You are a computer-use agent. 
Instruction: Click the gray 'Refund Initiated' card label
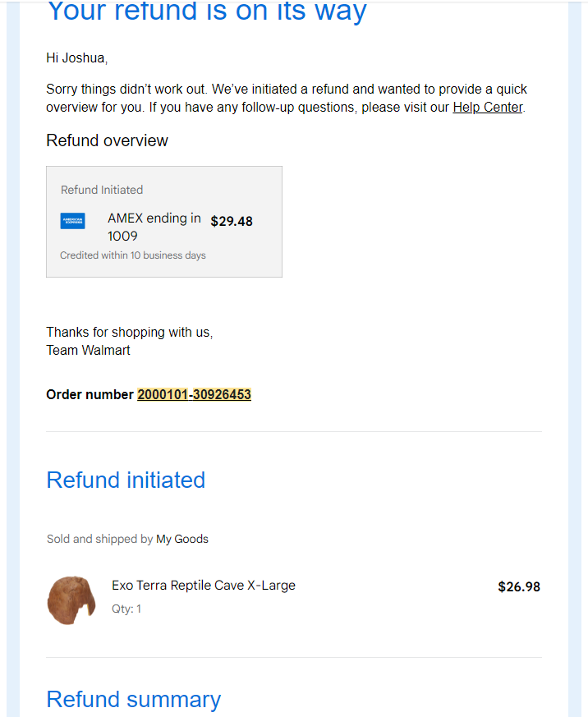(x=102, y=190)
